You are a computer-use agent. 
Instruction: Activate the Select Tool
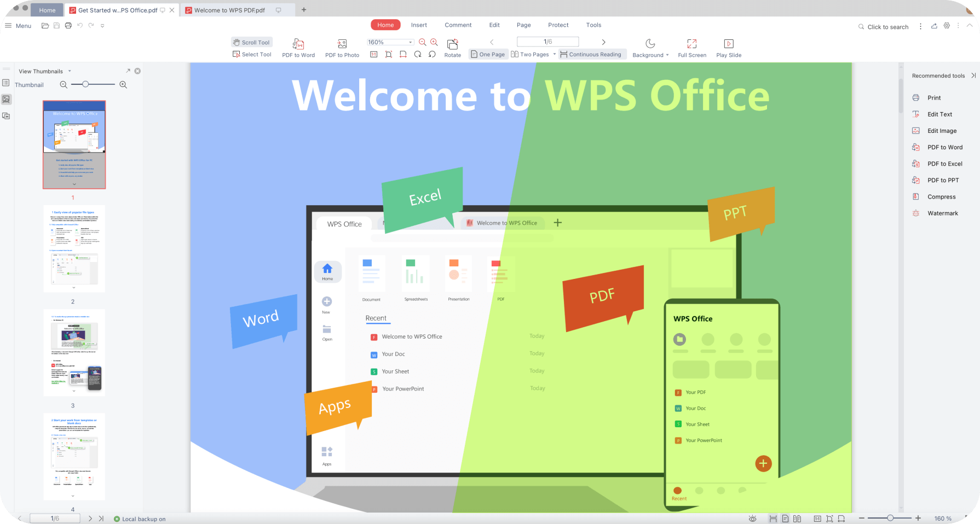252,55
